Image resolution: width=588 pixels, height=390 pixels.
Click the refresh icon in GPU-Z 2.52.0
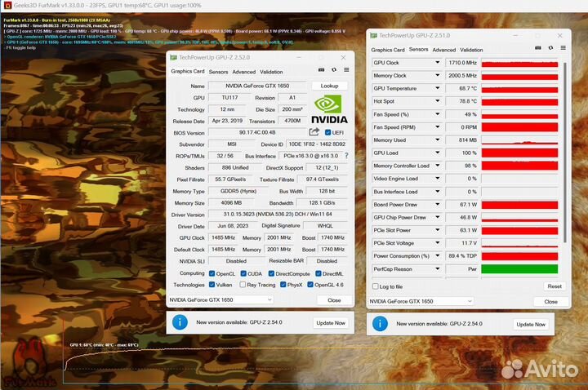pos(334,70)
